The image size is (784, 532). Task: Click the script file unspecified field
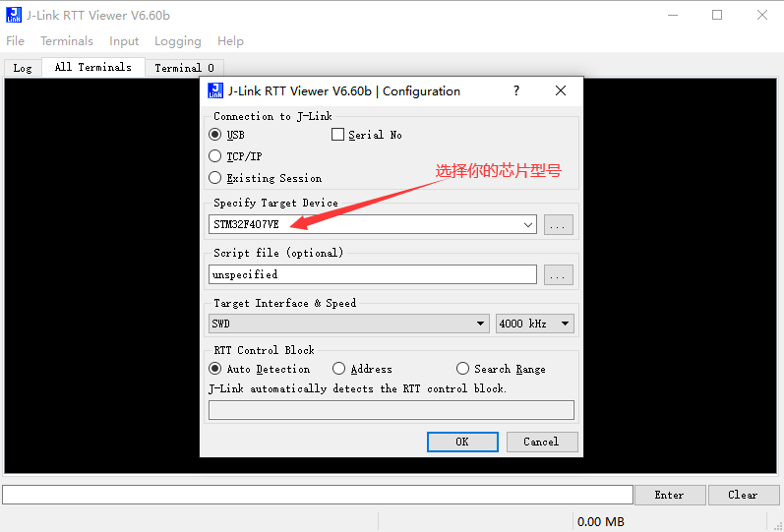click(373, 274)
